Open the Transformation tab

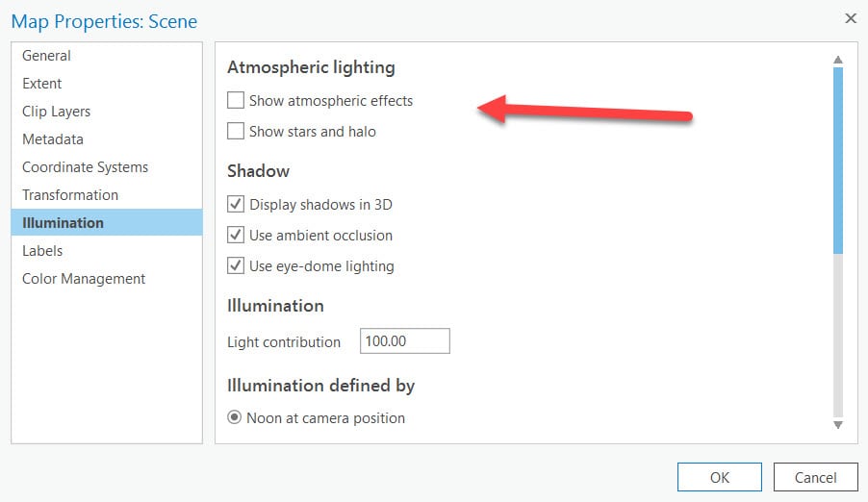point(70,195)
